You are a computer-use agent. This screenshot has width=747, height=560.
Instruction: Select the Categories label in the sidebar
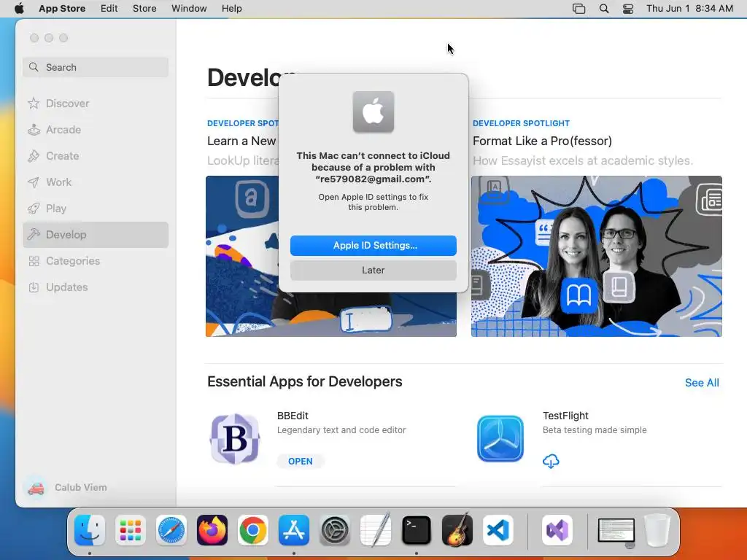pos(73,261)
